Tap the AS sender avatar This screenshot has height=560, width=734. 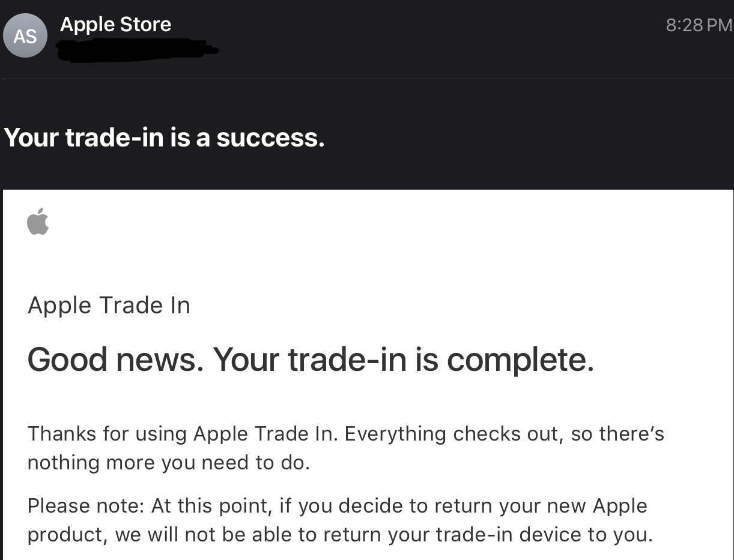pyautogui.click(x=25, y=36)
